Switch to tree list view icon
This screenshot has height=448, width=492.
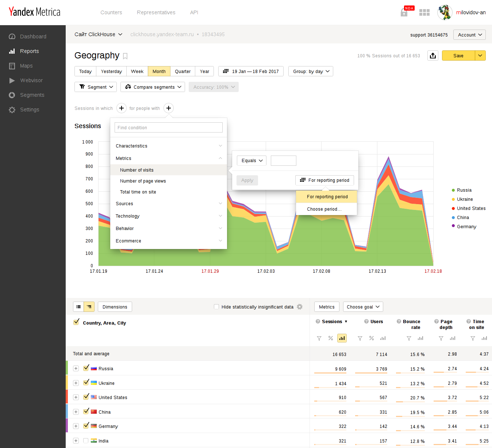point(89,307)
